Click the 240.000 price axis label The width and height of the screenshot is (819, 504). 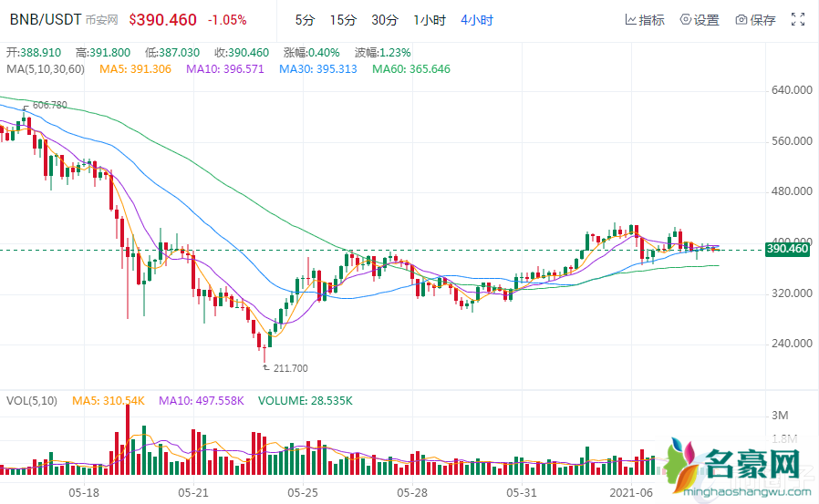(x=792, y=344)
